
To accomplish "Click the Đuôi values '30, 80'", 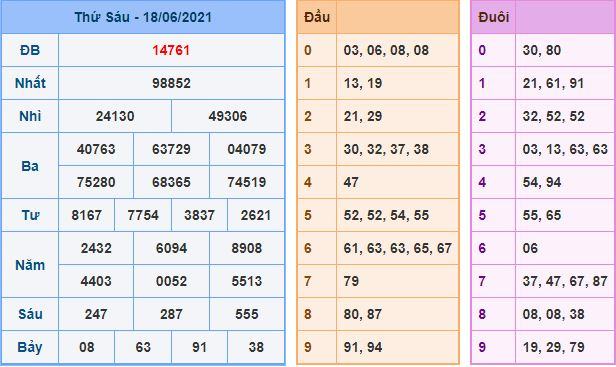I will [x=541, y=50].
